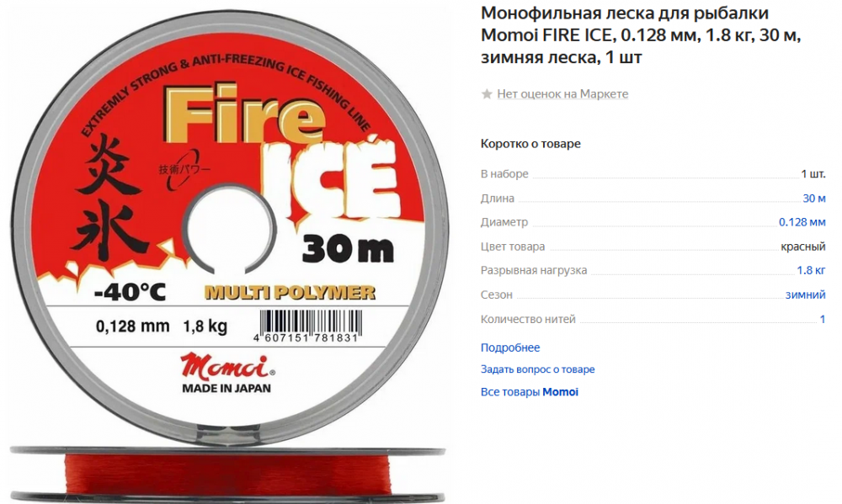The height and width of the screenshot is (504, 842).
Task: Click the thread count value '1'
Action: [x=822, y=319]
